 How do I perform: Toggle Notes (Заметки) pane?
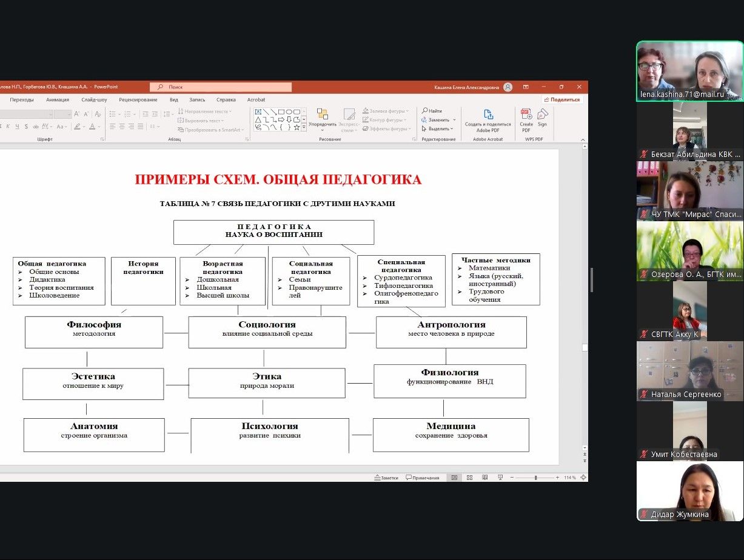(386, 478)
